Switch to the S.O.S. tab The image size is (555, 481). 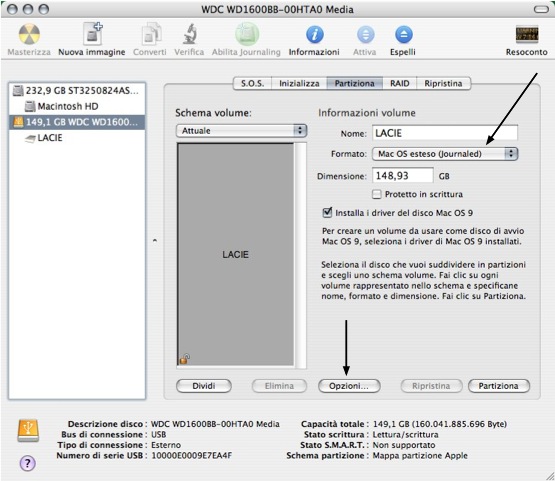point(252,84)
